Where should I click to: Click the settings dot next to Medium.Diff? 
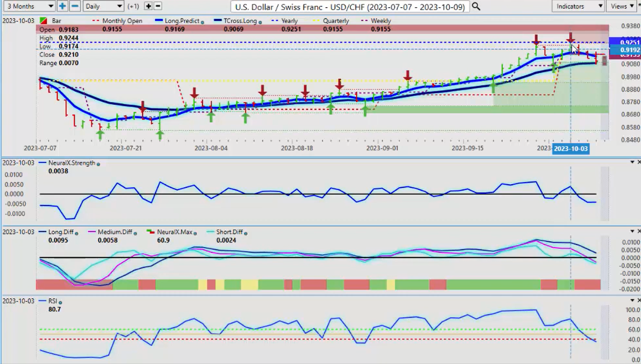click(x=135, y=233)
